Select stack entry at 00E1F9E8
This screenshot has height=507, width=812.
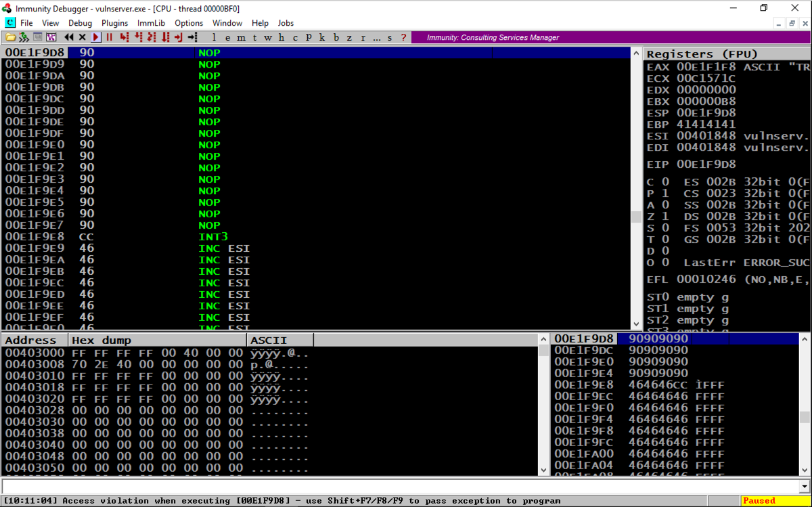pos(675,384)
